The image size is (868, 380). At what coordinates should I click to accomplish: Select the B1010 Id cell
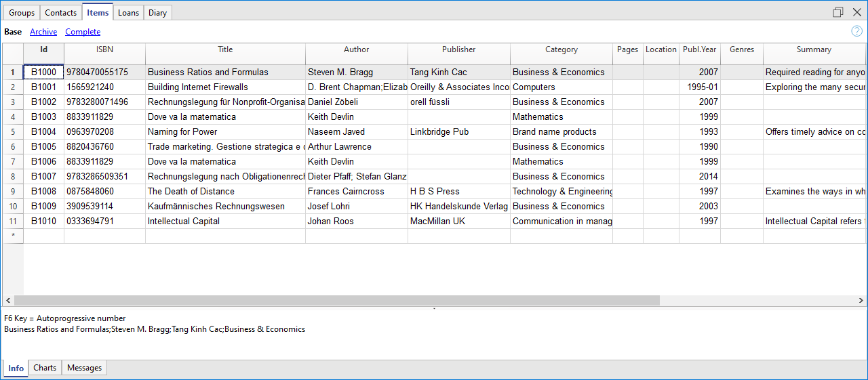click(44, 221)
